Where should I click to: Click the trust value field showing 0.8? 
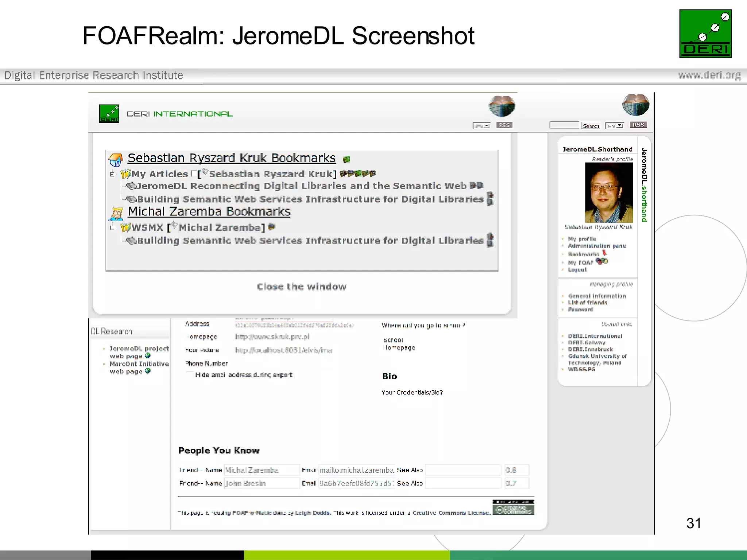tap(516, 470)
